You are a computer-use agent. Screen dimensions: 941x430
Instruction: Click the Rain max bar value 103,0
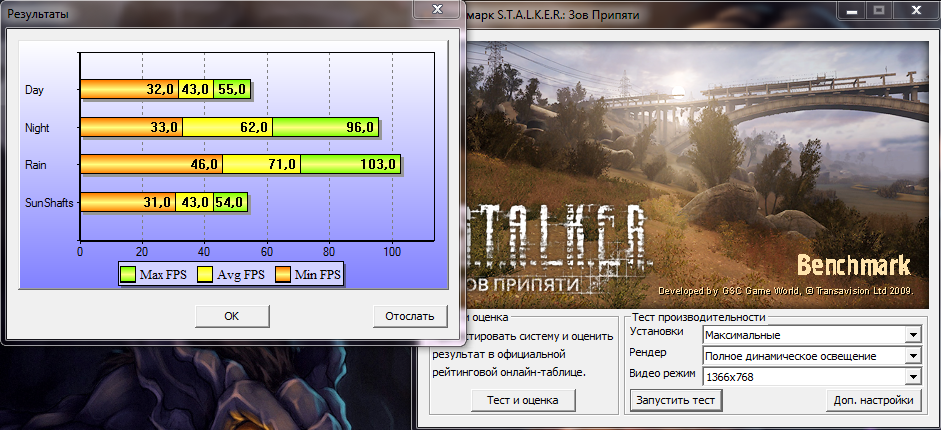[x=379, y=164]
